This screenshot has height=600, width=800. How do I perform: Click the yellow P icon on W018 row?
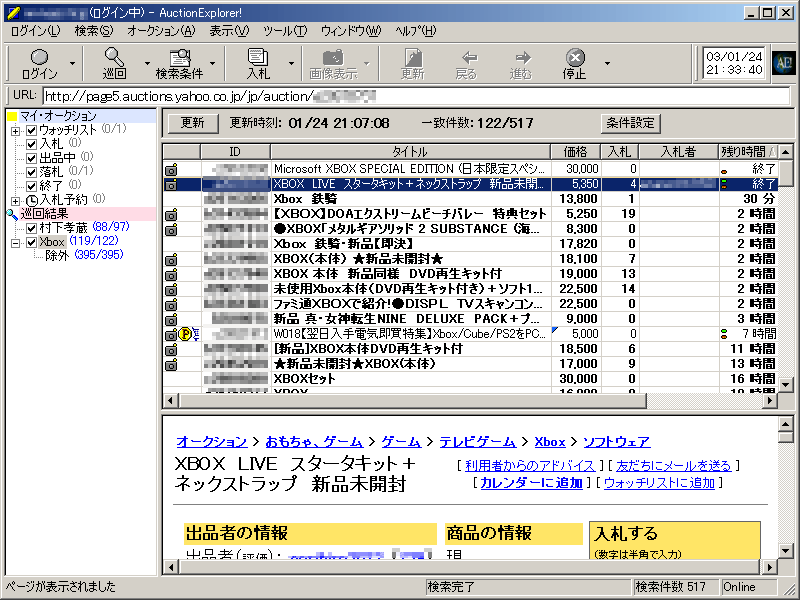pos(185,334)
